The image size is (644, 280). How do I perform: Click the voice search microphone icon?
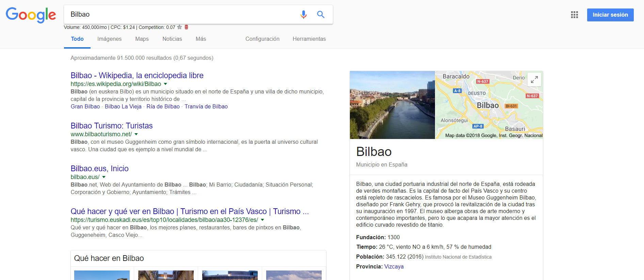click(x=303, y=15)
